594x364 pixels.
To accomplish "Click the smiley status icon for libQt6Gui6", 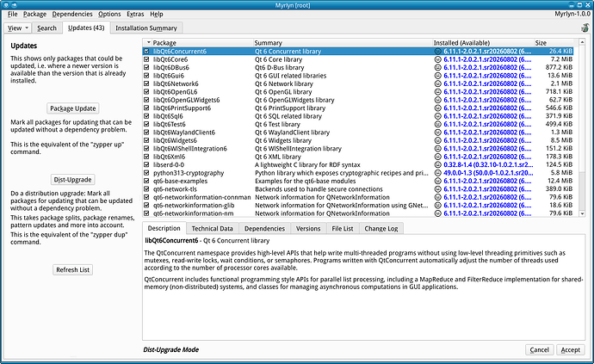I will (437, 76).
